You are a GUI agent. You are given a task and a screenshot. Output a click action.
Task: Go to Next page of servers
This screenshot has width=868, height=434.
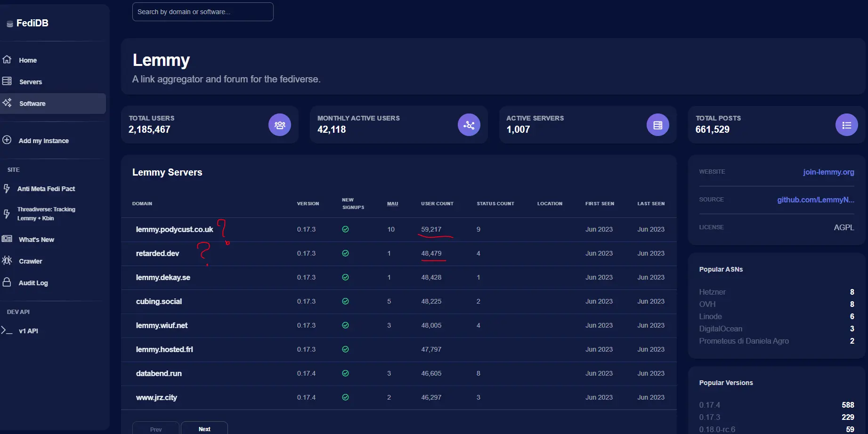(204, 428)
